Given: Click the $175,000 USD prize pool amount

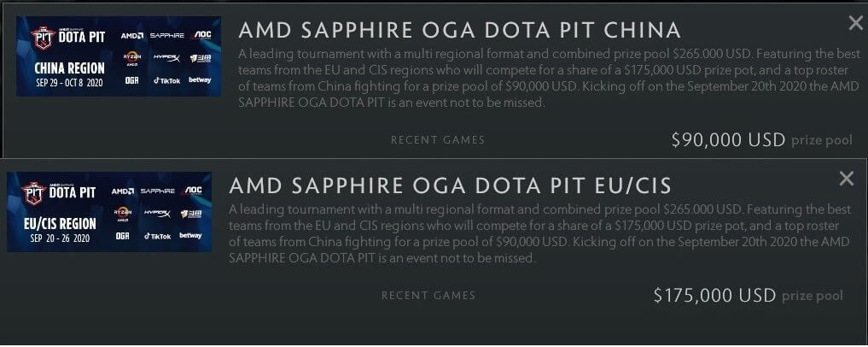Looking at the screenshot, I should tap(714, 296).
